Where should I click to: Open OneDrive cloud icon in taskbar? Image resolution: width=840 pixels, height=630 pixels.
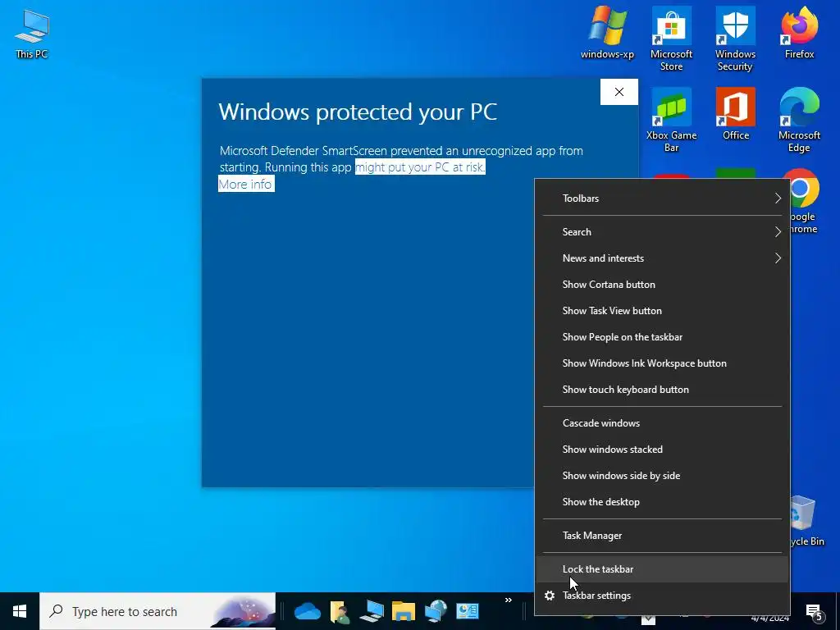point(308,611)
